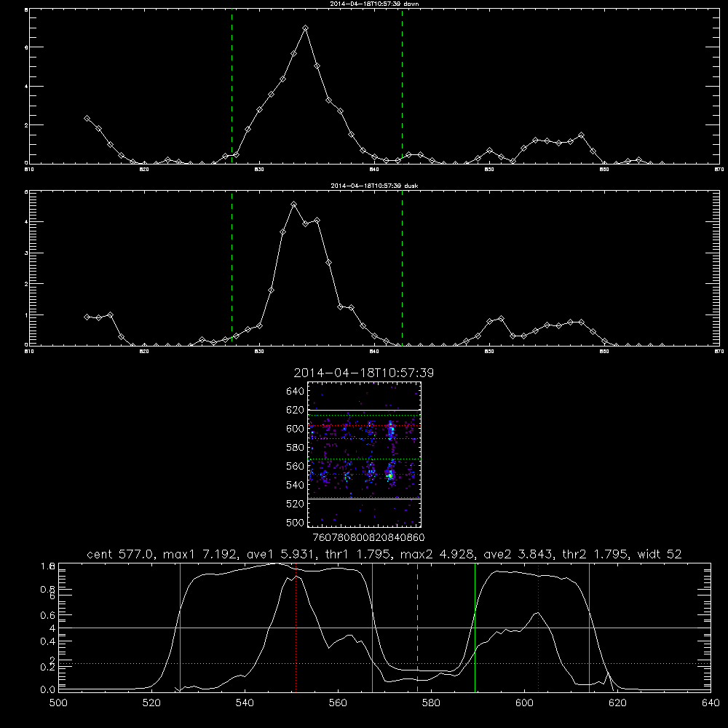Click the green solid line near 526 in bottom plot
The height and width of the screenshot is (728, 728).
(x=180, y=627)
